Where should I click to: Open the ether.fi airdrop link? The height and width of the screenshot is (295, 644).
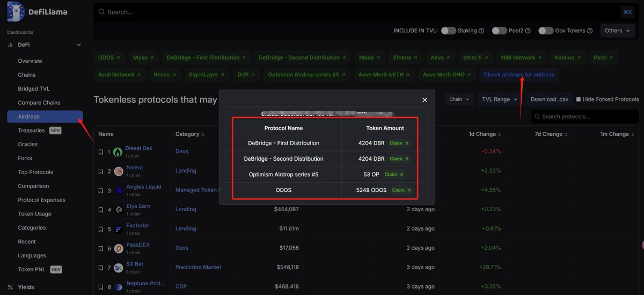(x=475, y=57)
